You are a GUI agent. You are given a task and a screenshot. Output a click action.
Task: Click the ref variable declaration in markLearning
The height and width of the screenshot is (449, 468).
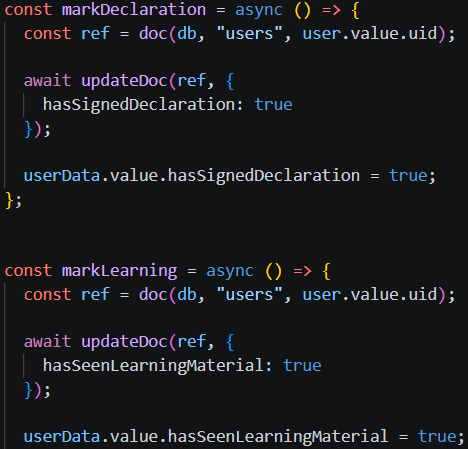tap(95, 294)
